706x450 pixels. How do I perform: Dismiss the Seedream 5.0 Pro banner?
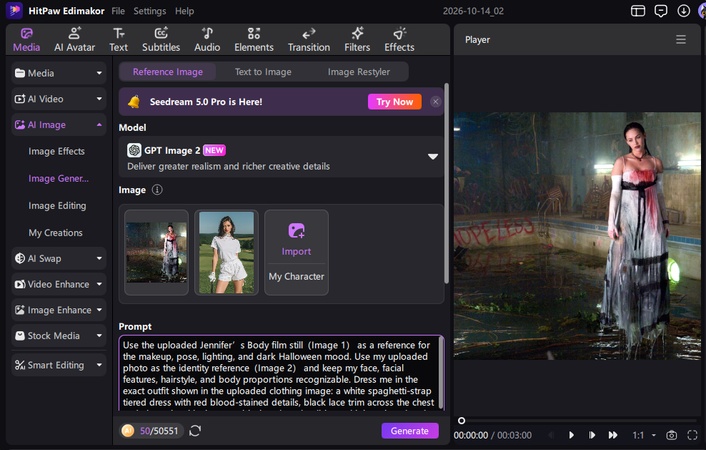click(435, 102)
